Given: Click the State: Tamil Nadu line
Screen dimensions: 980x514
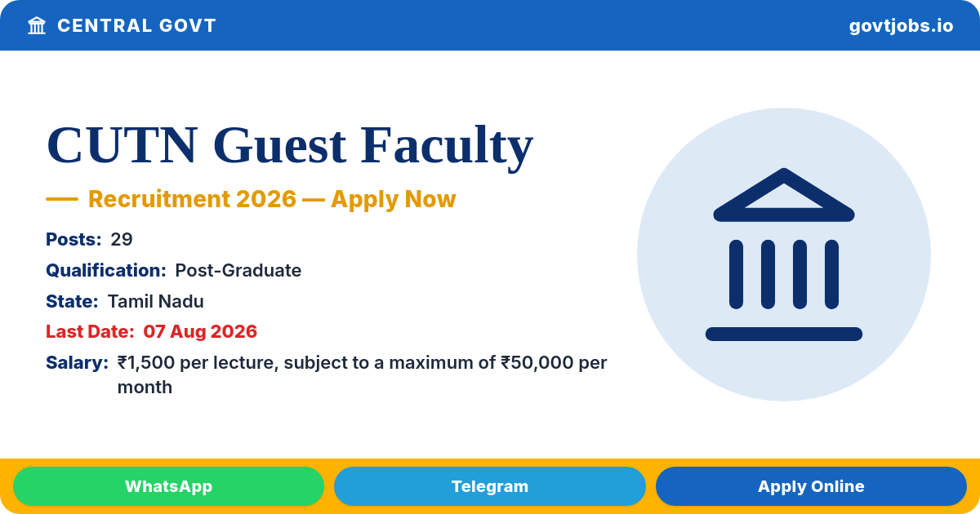Looking at the screenshot, I should coord(125,301).
